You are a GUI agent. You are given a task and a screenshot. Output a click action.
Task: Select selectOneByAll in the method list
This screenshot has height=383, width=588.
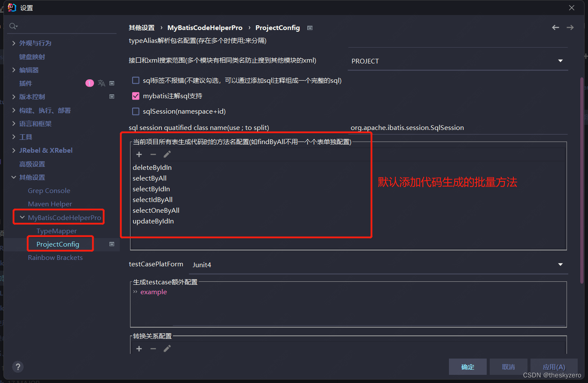click(x=156, y=210)
